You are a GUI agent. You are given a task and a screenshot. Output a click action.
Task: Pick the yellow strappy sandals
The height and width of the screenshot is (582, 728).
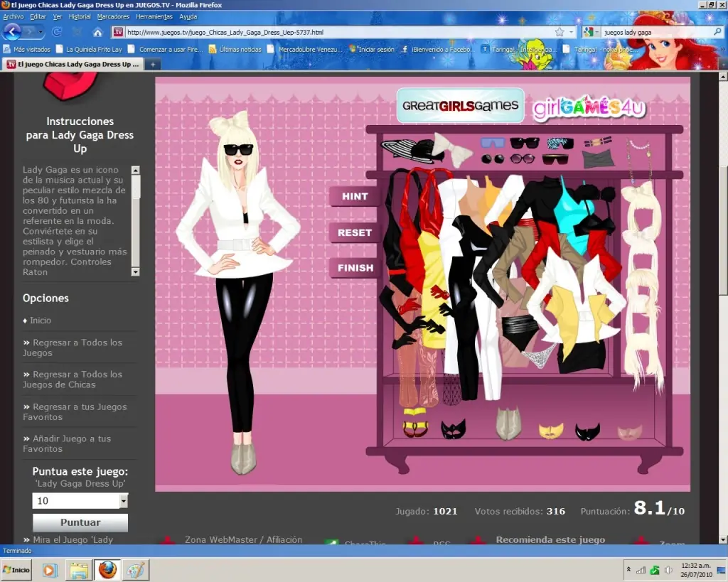[x=415, y=423]
